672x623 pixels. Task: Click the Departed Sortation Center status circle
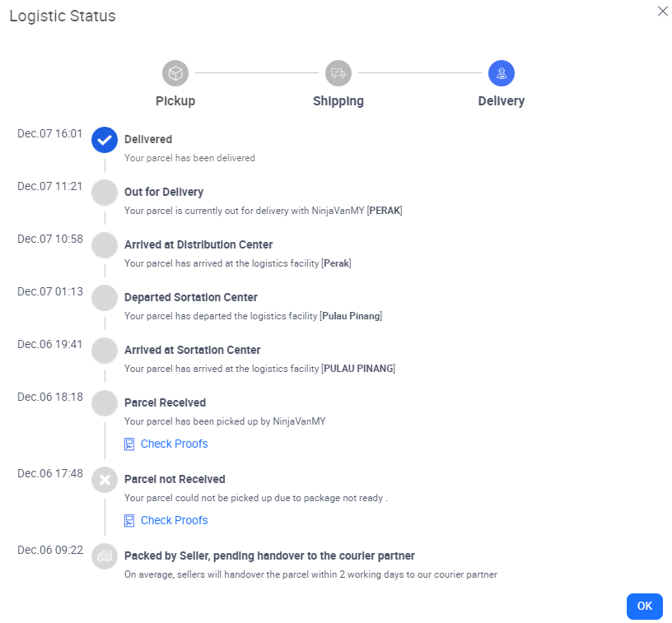[104, 298]
